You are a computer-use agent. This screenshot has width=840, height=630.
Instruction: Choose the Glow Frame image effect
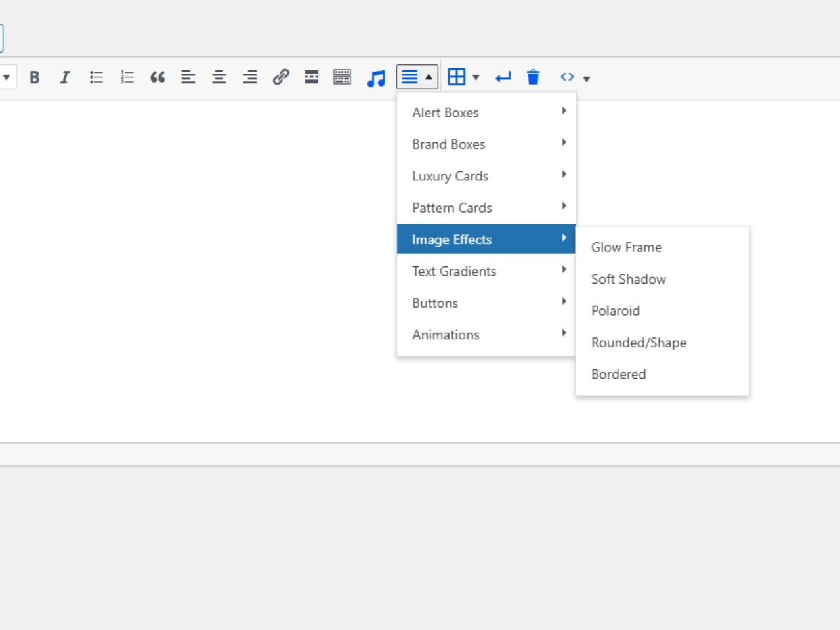click(626, 247)
